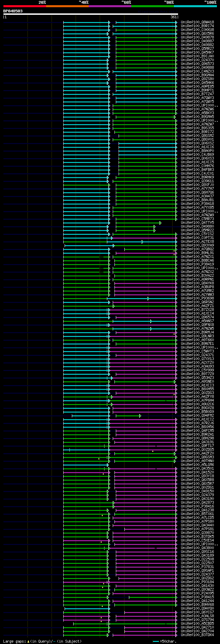Click the orange ~40% identity legend segment
The image size is (220, 644).
67,6
